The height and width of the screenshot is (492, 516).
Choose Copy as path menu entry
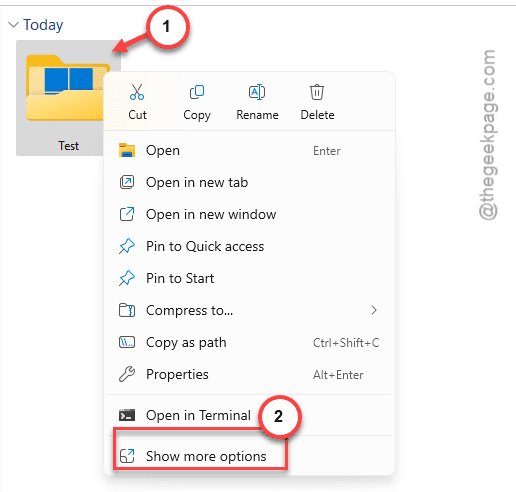click(249, 342)
